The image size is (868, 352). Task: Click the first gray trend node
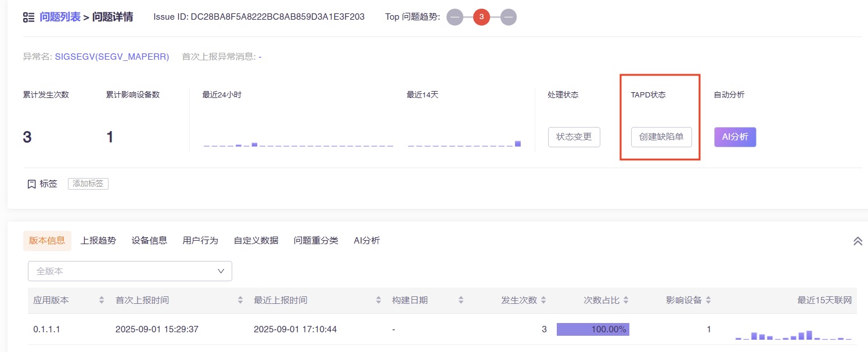tap(455, 17)
